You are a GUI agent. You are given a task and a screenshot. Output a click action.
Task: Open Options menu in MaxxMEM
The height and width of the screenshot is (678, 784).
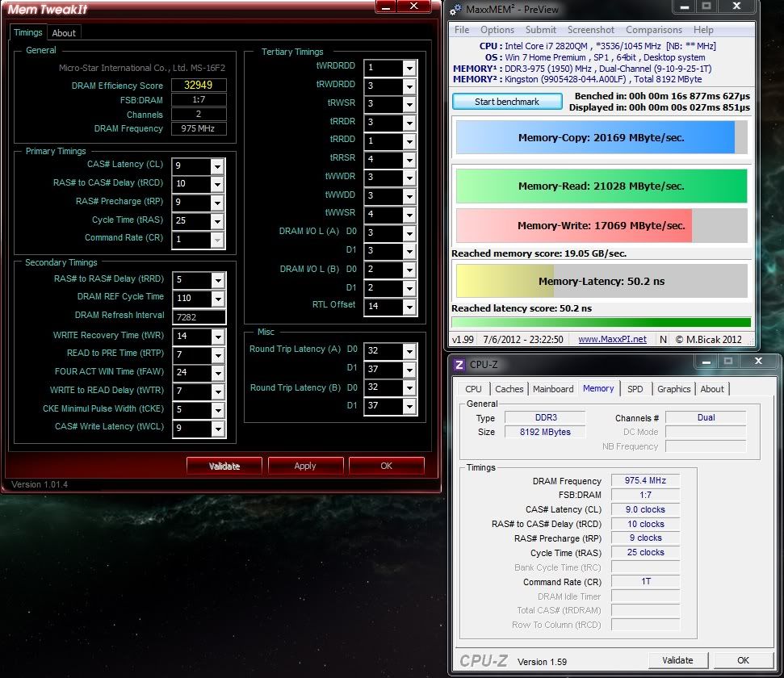[497, 30]
